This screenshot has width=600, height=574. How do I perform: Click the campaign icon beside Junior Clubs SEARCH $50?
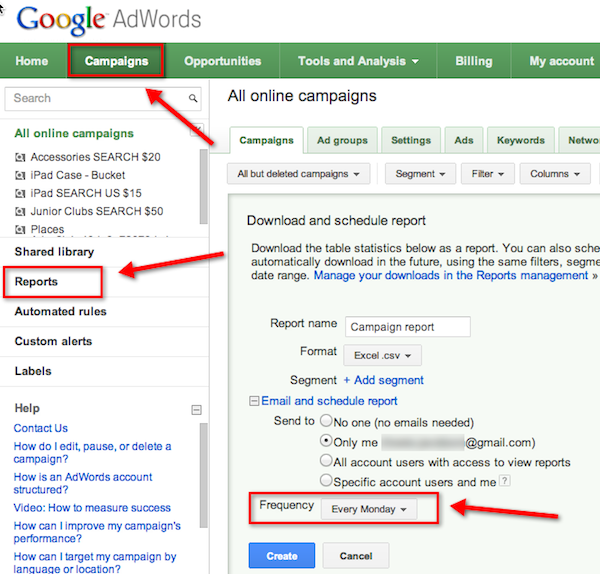point(20,211)
